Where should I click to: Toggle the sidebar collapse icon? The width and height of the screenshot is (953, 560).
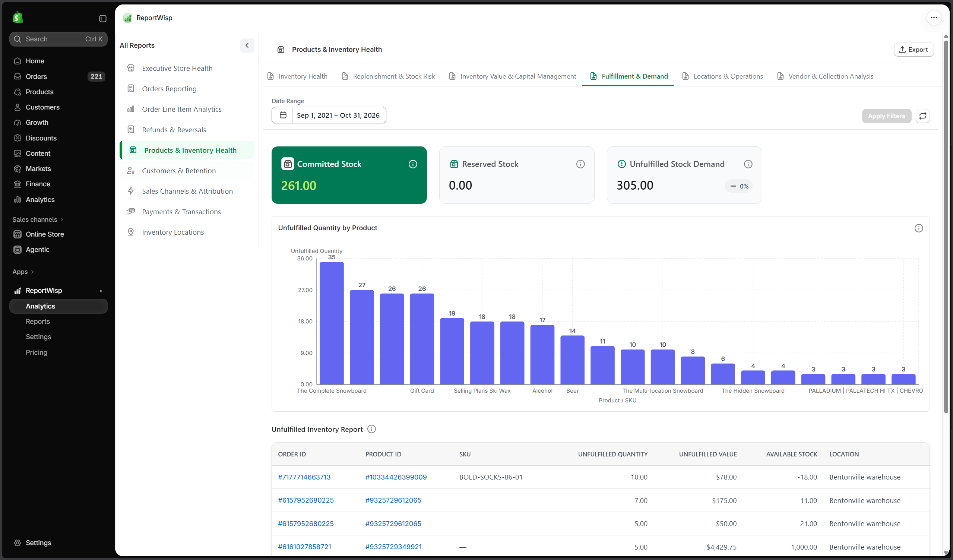(102, 19)
